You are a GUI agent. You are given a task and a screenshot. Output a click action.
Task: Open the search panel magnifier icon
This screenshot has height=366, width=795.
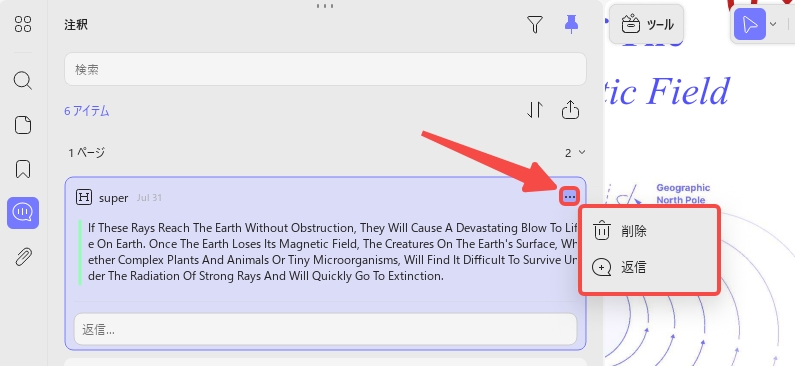click(x=23, y=81)
